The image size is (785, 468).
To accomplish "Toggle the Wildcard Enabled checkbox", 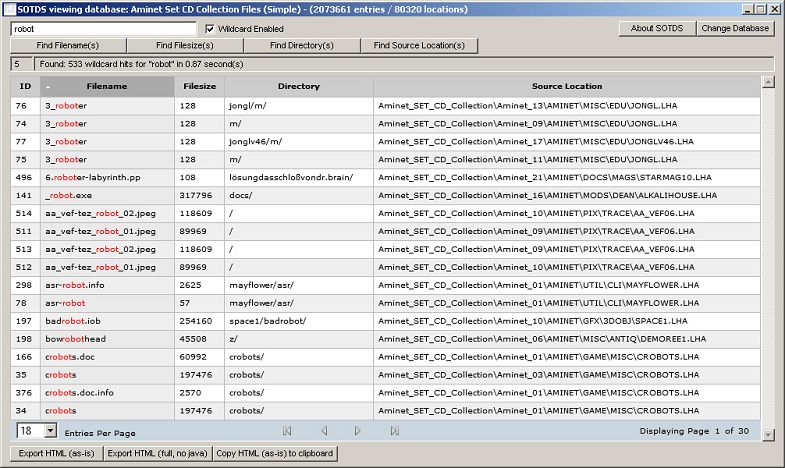I will (x=210, y=29).
